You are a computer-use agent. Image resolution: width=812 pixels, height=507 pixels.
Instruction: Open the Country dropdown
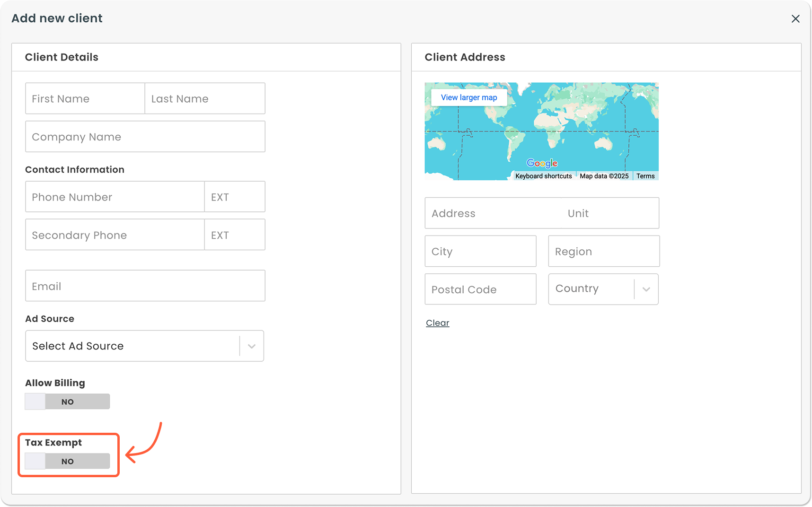point(603,289)
